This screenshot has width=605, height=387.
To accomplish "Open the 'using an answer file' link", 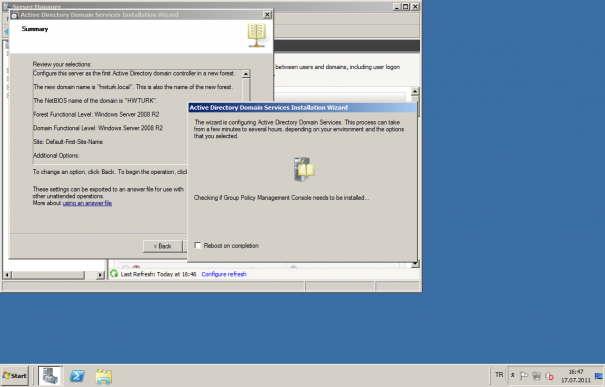I will click(x=87, y=203).
